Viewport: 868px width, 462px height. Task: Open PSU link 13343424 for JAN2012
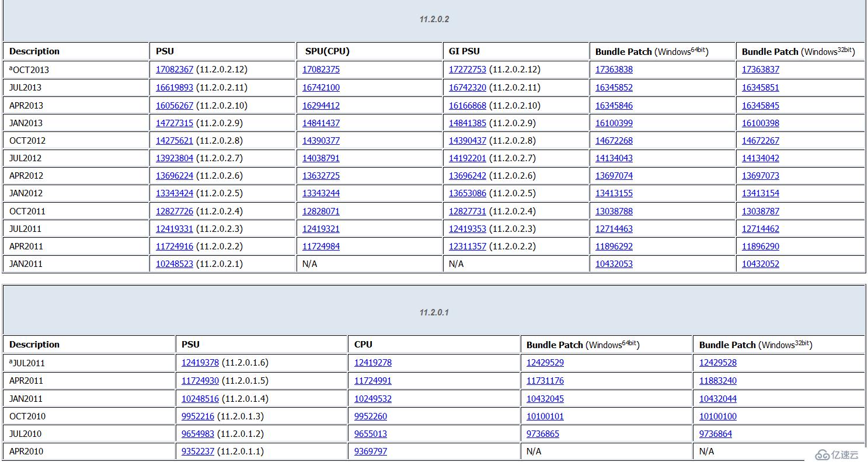(175, 193)
